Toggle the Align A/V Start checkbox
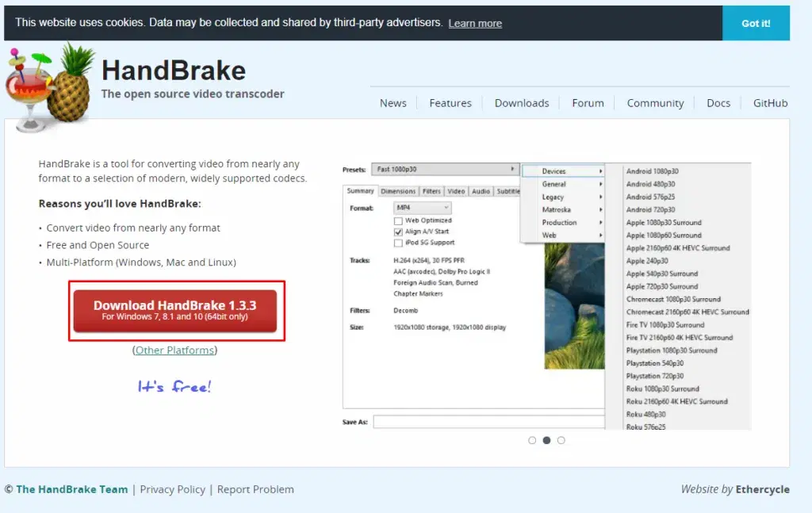 coord(398,232)
